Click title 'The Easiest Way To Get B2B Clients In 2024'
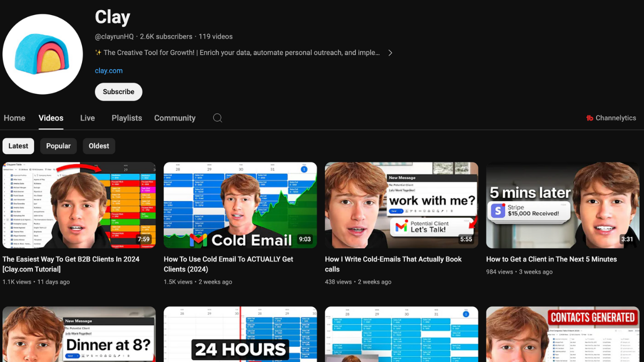The image size is (644, 362). pyautogui.click(x=71, y=264)
